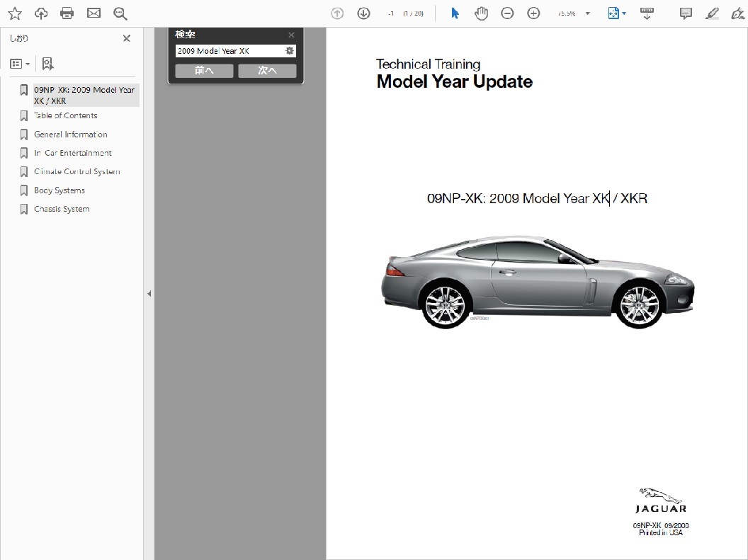Click the email envelope icon
This screenshot has height=560, width=748.
point(93,13)
